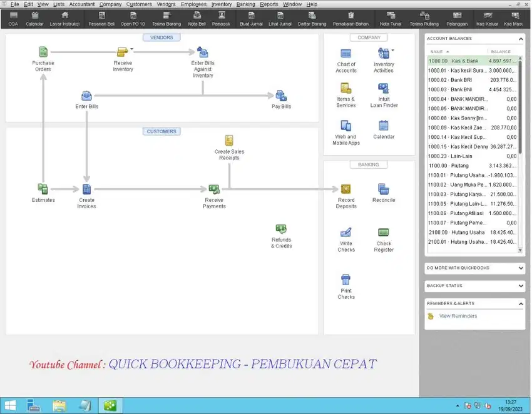Show hidden system tray icons
Screen dimensions: 532x414
pyautogui.click(x=457, y=406)
